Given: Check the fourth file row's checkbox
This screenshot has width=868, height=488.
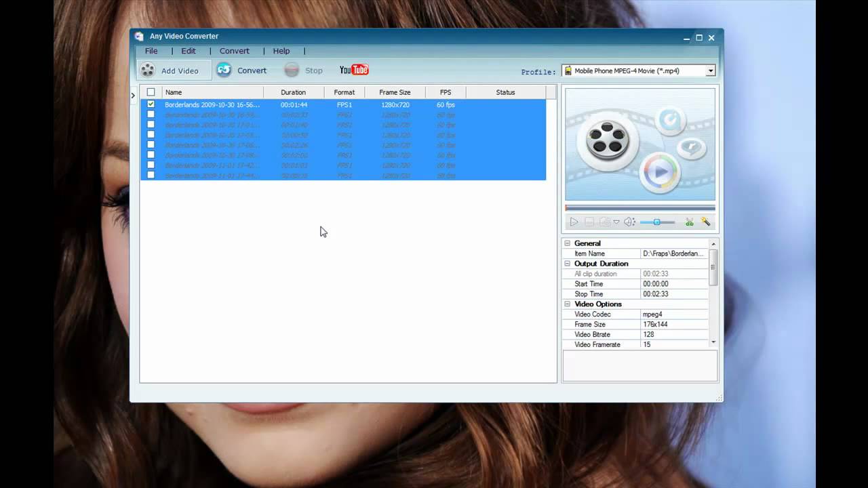Looking at the screenshot, I should point(151,135).
